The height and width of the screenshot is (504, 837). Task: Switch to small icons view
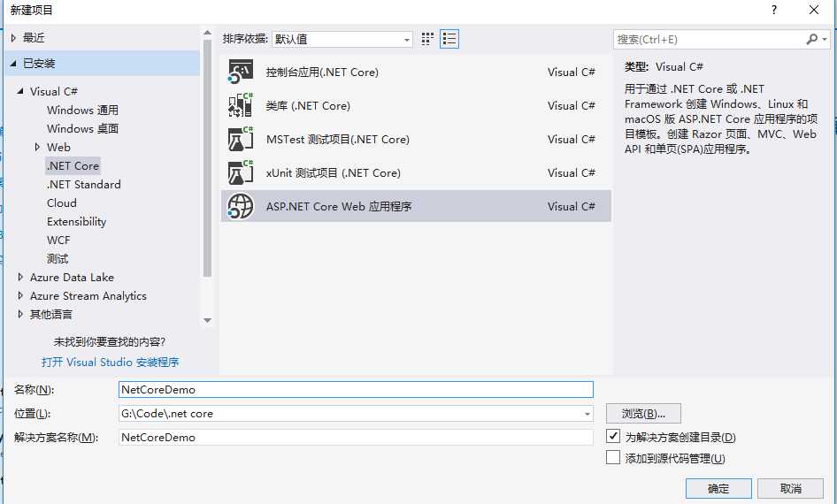pyautogui.click(x=427, y=39)
